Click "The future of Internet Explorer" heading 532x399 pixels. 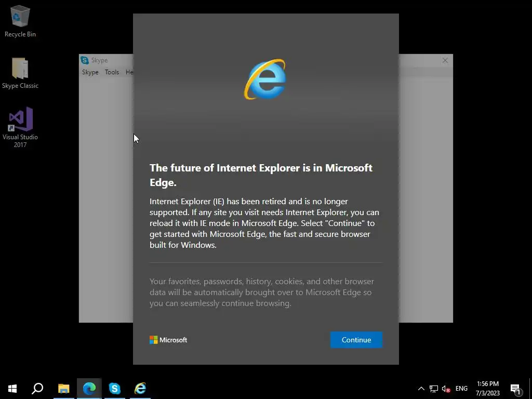coord(261,175)
